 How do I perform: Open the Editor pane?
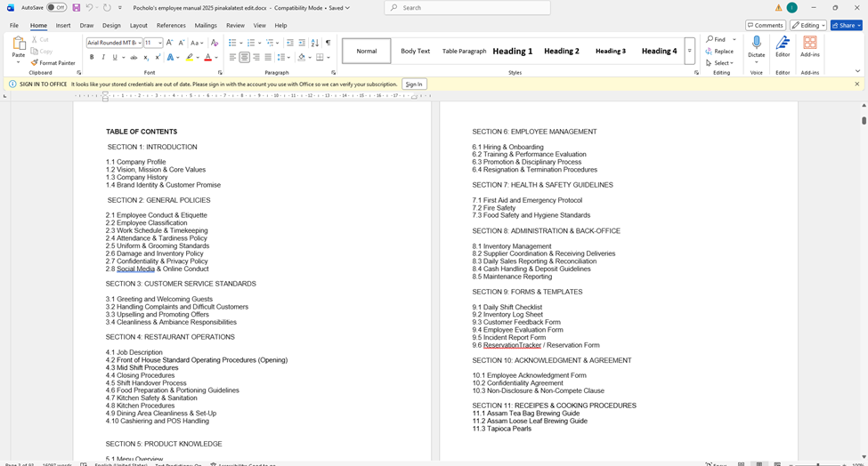point(783,46)
